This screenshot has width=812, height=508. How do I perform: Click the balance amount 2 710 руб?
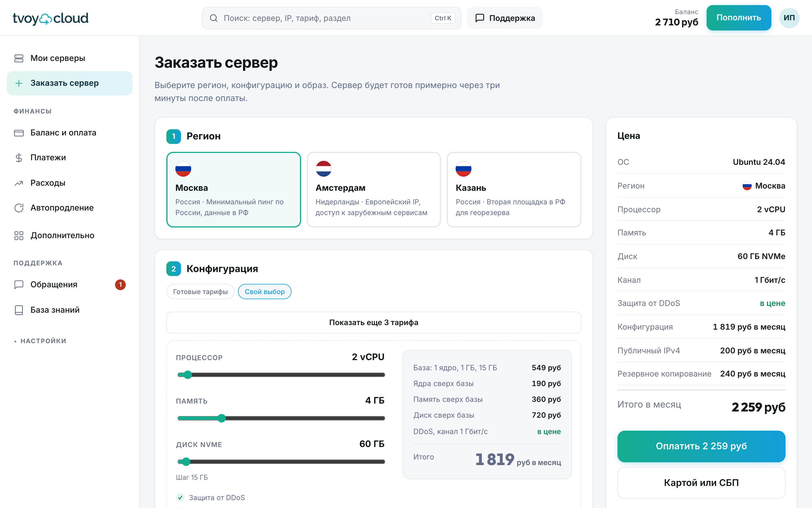(x=676, y=22)
